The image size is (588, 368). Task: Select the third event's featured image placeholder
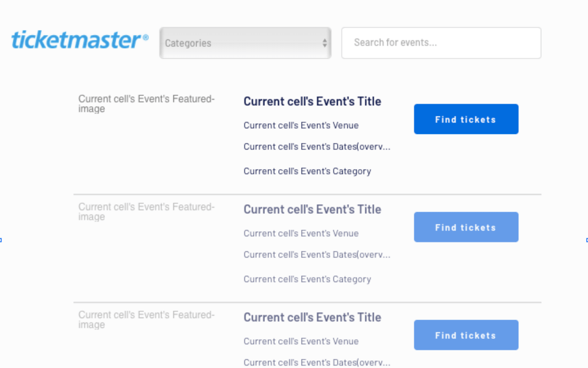146,319
